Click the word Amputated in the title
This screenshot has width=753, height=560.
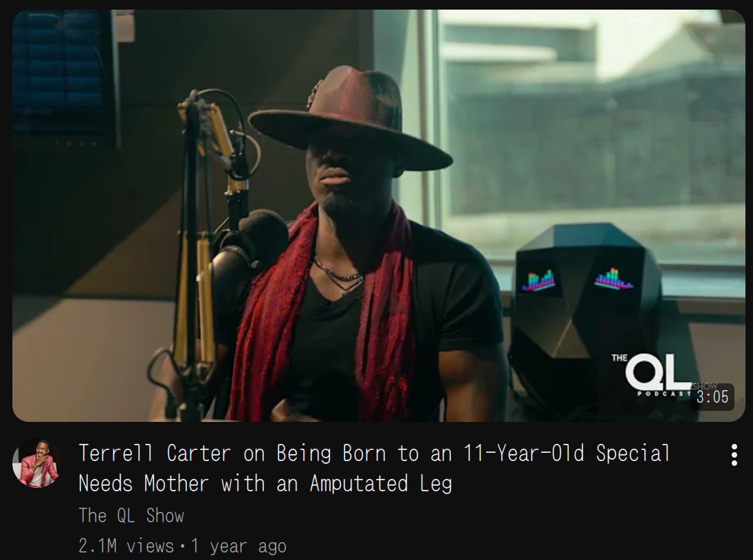pyautogui.click(x=359, y=483)
